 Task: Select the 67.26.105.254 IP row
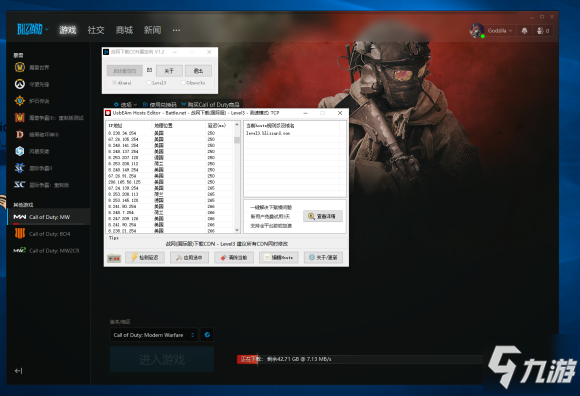coord(170,139)
